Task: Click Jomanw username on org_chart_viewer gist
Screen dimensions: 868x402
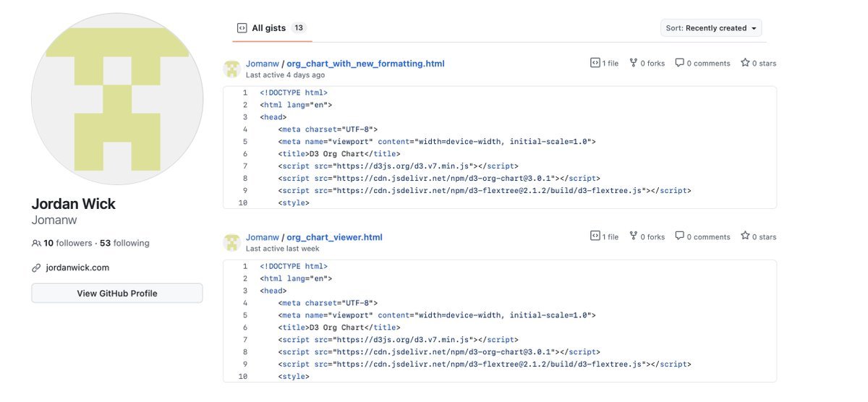Action: tap(263, 237)
